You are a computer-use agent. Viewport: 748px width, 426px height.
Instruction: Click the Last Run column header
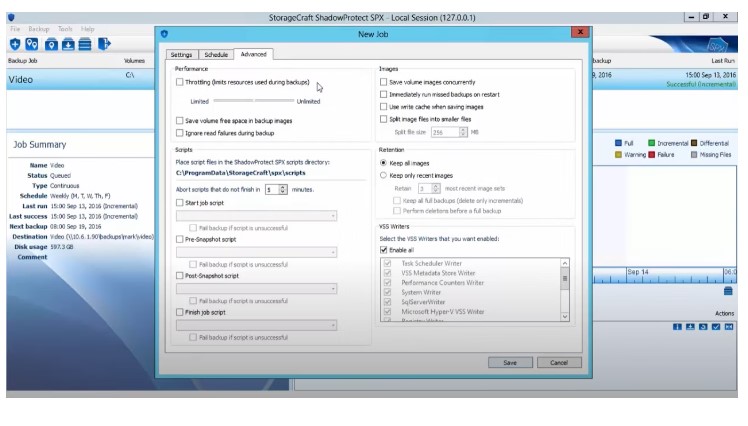[x=723, y=61]
